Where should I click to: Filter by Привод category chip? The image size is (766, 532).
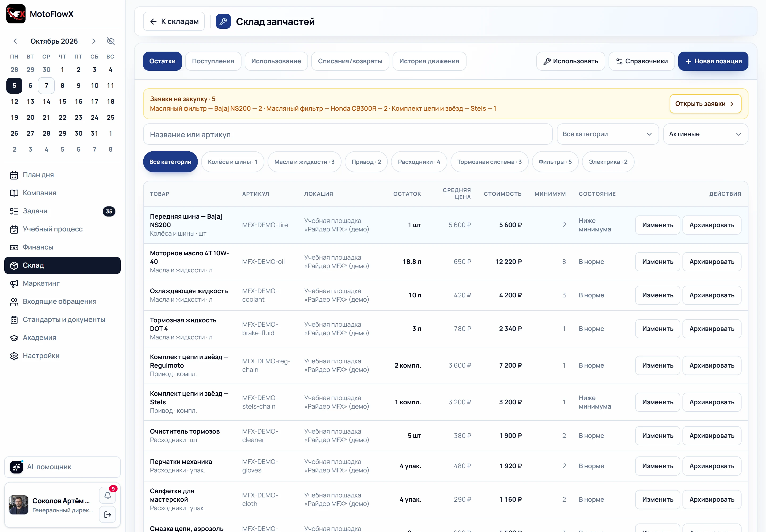click(x=366, y=162)
